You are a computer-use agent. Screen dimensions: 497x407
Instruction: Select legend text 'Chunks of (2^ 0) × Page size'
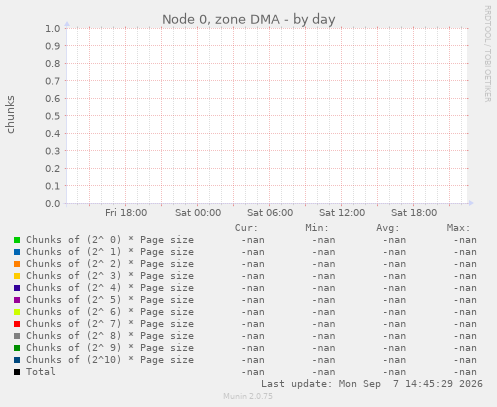coord(110,240)
